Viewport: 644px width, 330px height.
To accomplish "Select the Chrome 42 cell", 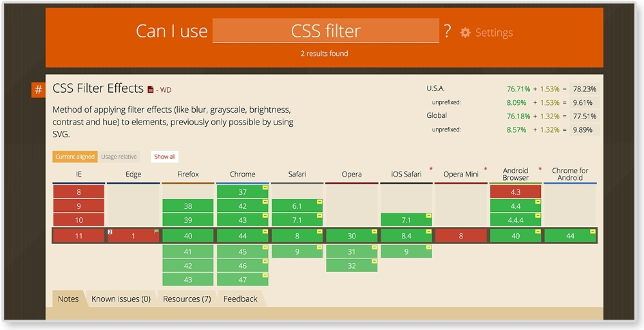I will (x=242, y=206).
